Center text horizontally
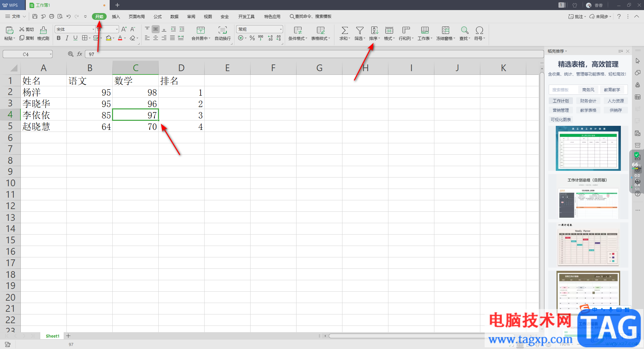Screen dimensions: 644x349 pos(156,38)
